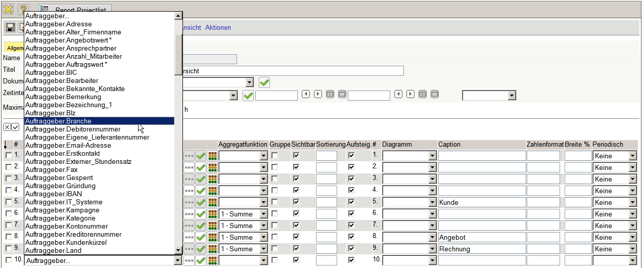Toggle Sichtbar checkbox in row 3
This screenshot has width=644, height=268.
[x=296, y=179]
